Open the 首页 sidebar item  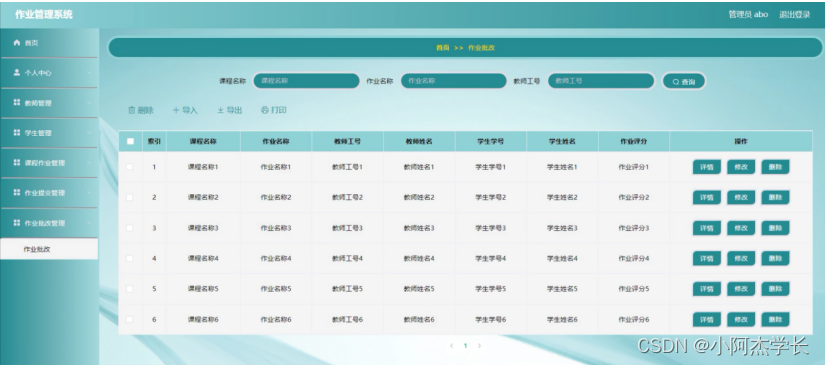tap(49, 43)
